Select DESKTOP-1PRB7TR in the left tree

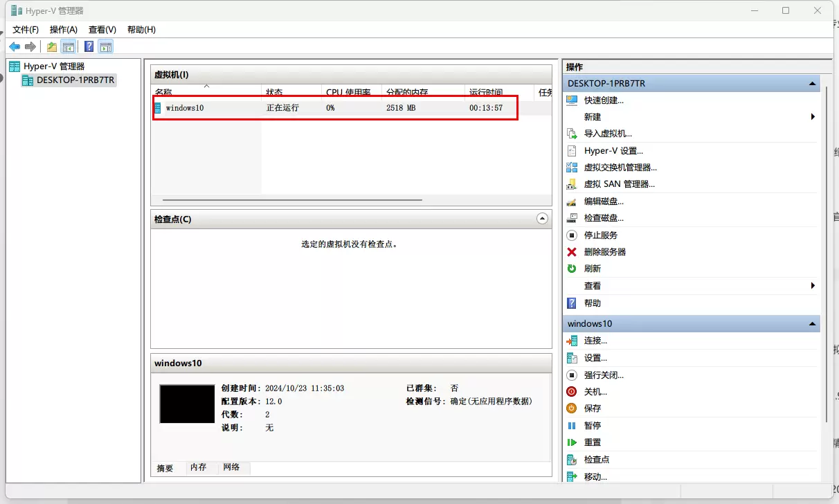pos(76,80)
